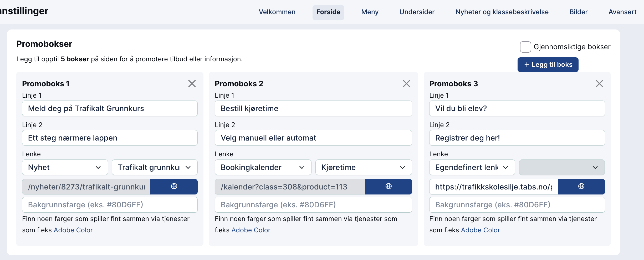Open Adobe Color link in Promoboks 2
The width and height of the screenshot is (644, 260).
click(x=251, y=230)
